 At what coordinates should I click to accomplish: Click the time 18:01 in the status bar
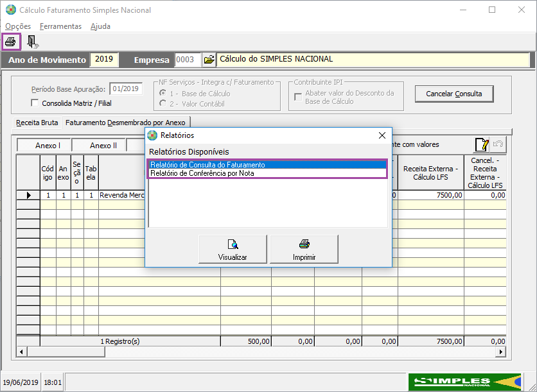53,382
